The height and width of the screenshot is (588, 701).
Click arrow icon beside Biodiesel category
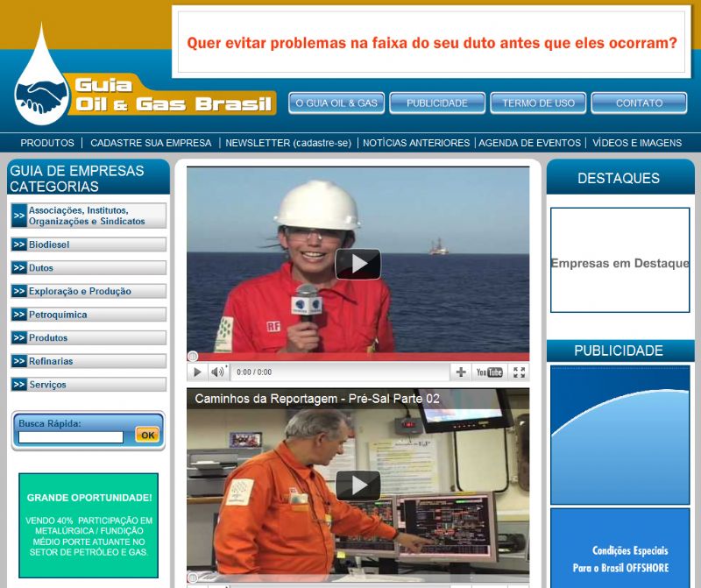coord(19,244)
